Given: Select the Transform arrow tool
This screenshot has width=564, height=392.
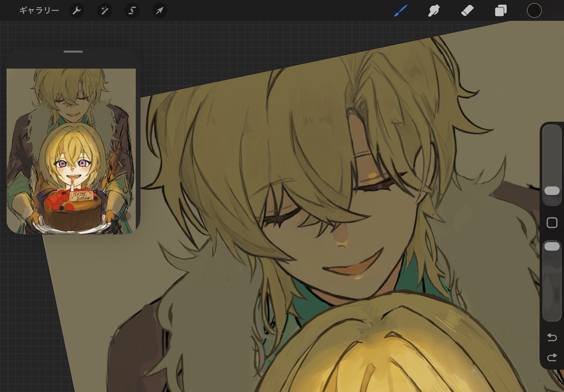Looking at the screenshot, I should point(160,10).
